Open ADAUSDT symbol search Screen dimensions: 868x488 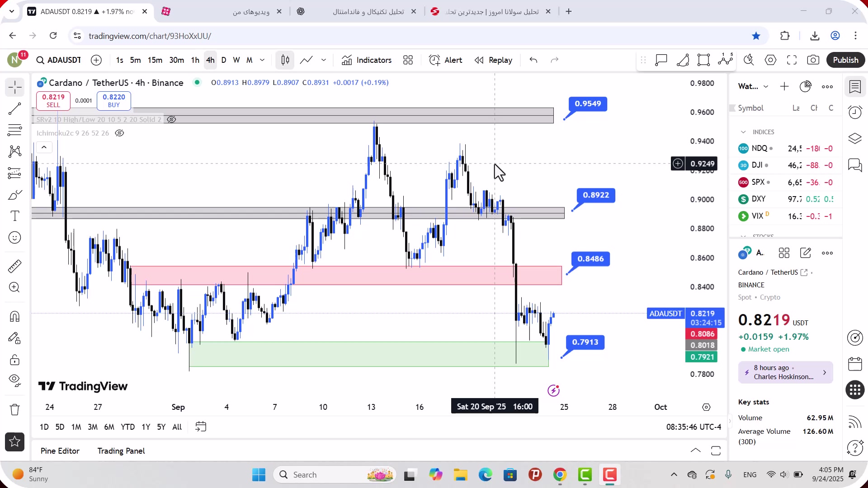coord(59,60)
